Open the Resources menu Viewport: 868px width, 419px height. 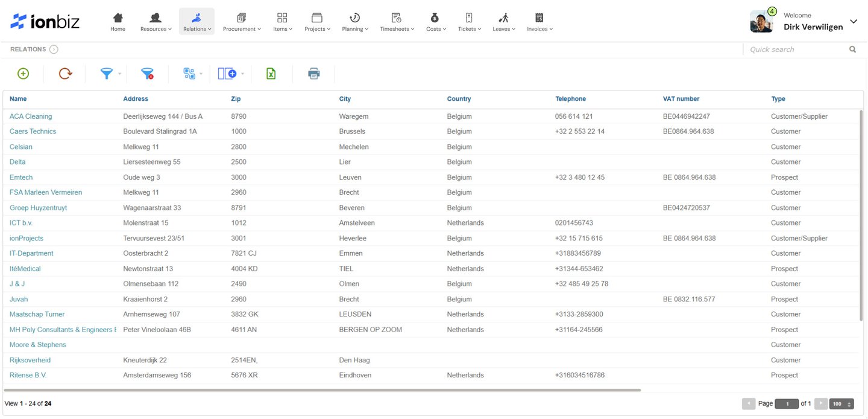click(156, 22)
